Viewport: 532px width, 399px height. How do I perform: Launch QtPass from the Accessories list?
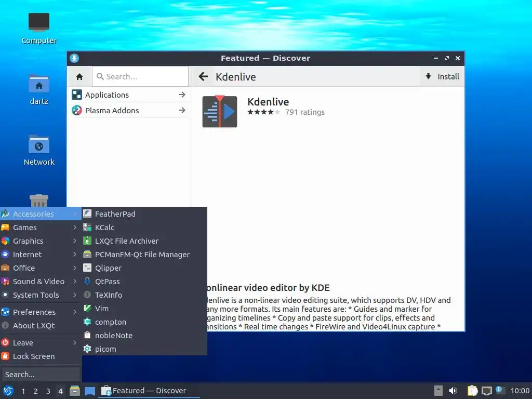pos(144,282)
